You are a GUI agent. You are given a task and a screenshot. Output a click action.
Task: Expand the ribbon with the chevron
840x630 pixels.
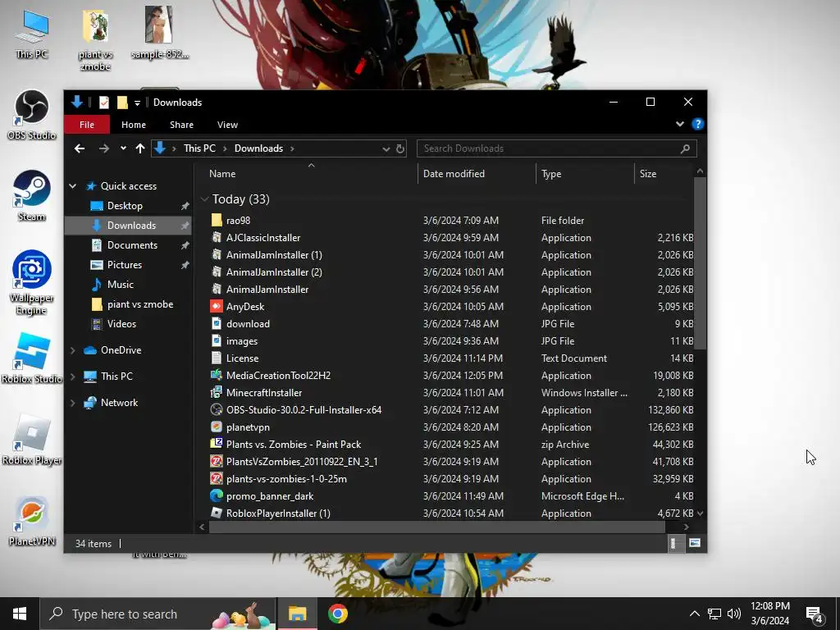[x=680, y=125]
